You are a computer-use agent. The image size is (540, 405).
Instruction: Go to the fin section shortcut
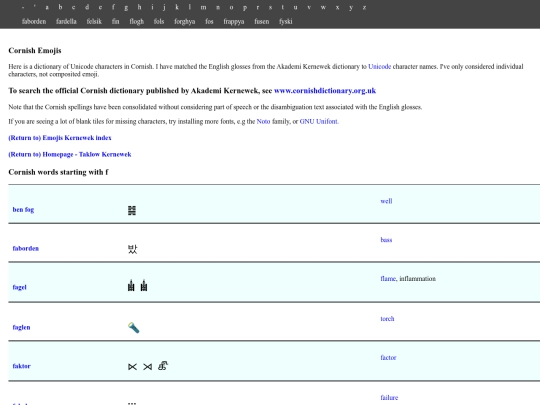(x=115, y=21)
